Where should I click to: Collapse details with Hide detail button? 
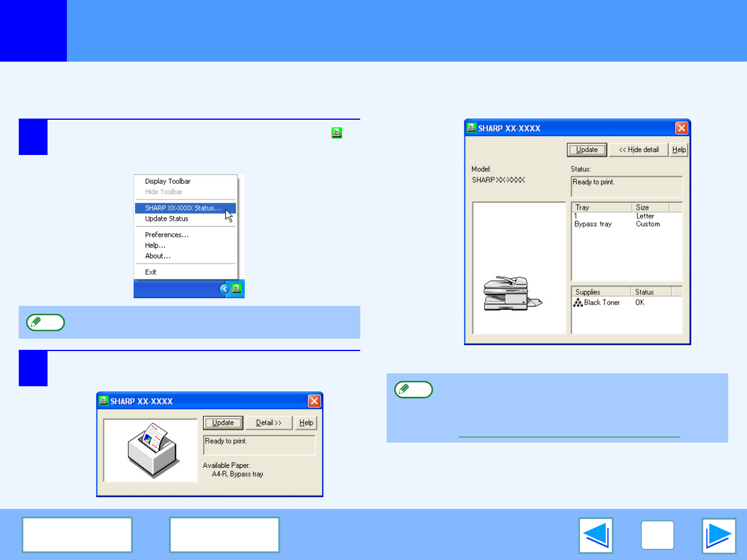638,150
